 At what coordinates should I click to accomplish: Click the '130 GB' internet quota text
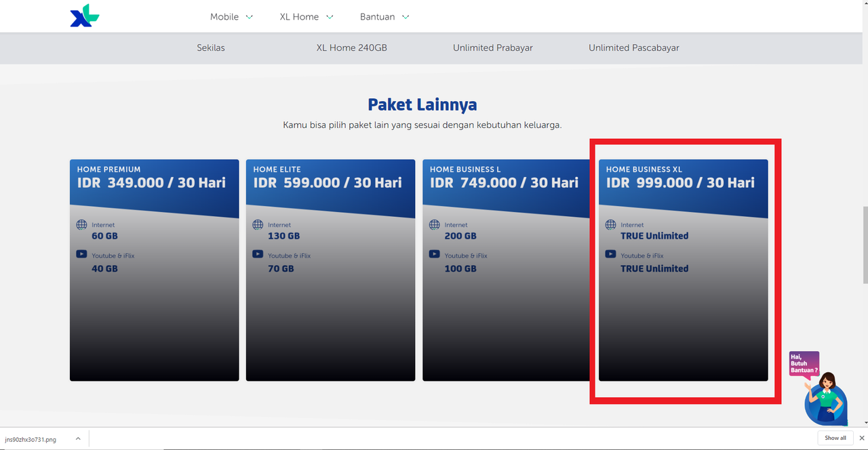tap(283, 236)
